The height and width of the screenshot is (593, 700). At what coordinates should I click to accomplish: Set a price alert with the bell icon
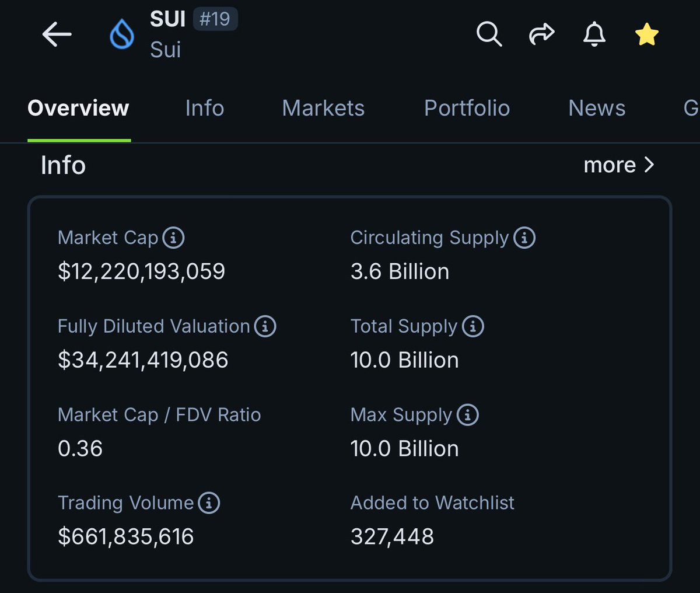pyautogui.click(x=594, y=34)
